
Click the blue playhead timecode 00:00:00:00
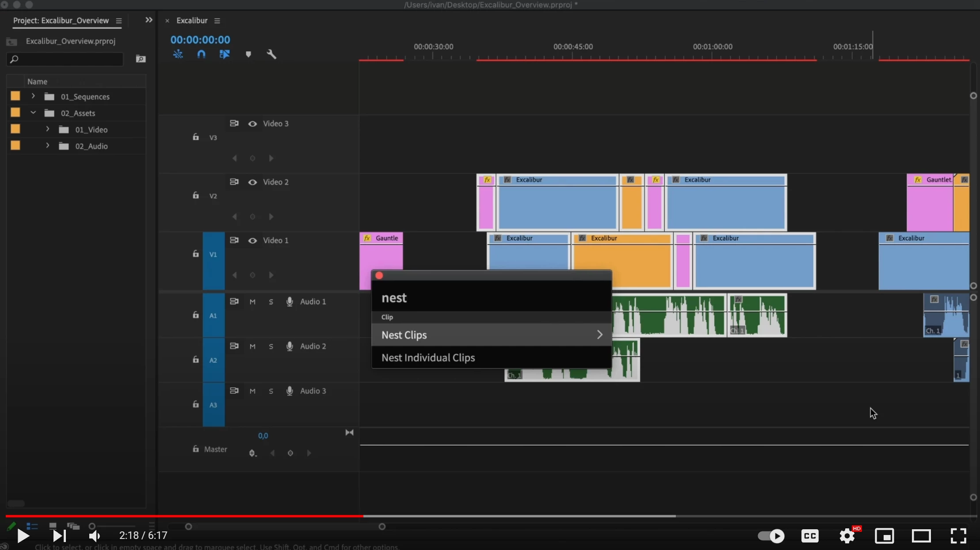pos(200,40)
